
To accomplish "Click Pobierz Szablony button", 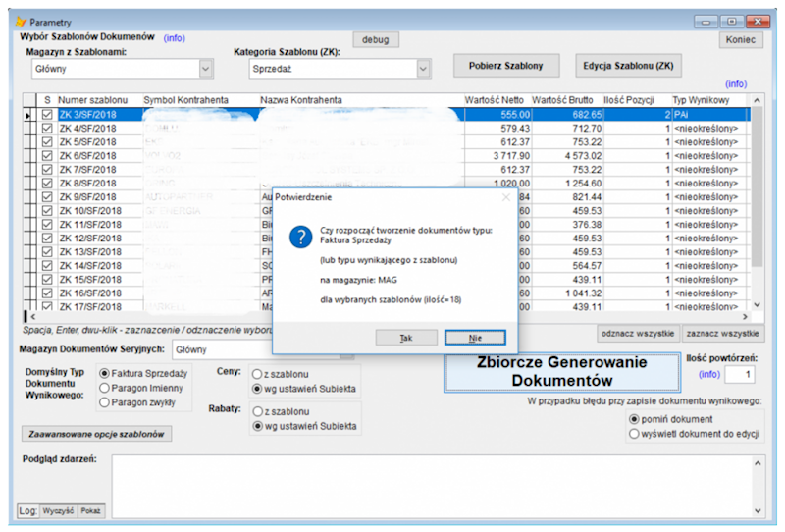I will pyautogui.click(x=506, y=66).
